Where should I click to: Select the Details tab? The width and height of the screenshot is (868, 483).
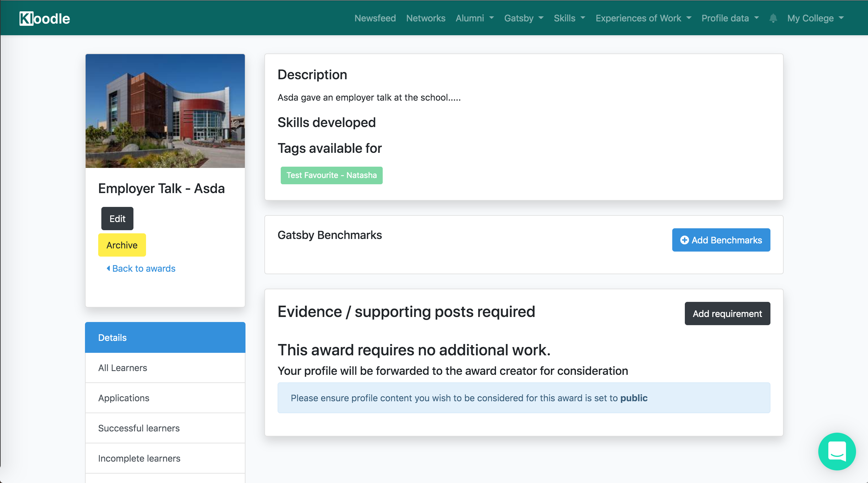[x=165, y=337]
